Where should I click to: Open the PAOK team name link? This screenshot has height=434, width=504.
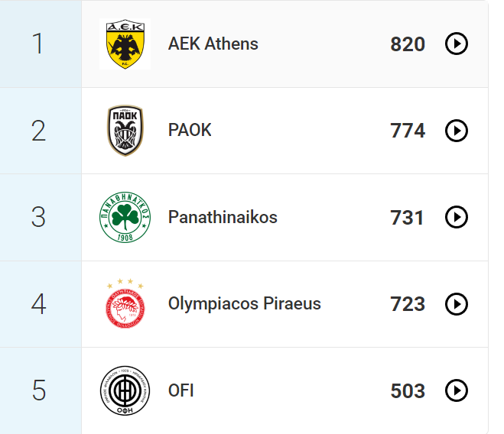coord(190,131)
